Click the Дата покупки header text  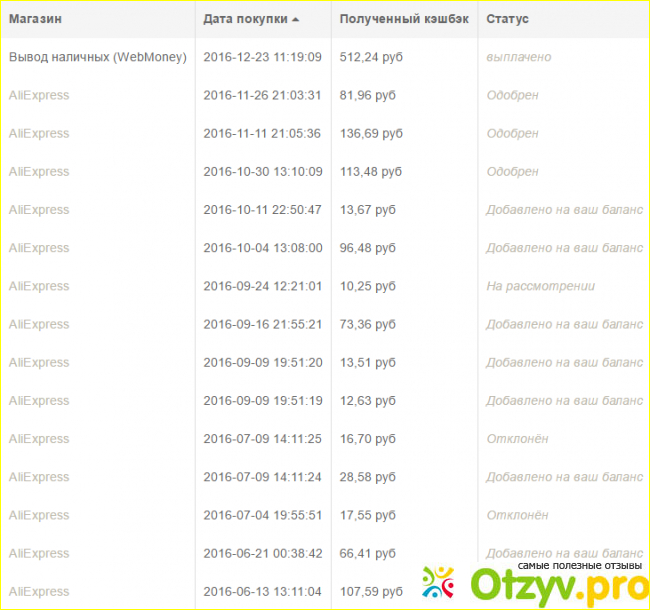245,19
